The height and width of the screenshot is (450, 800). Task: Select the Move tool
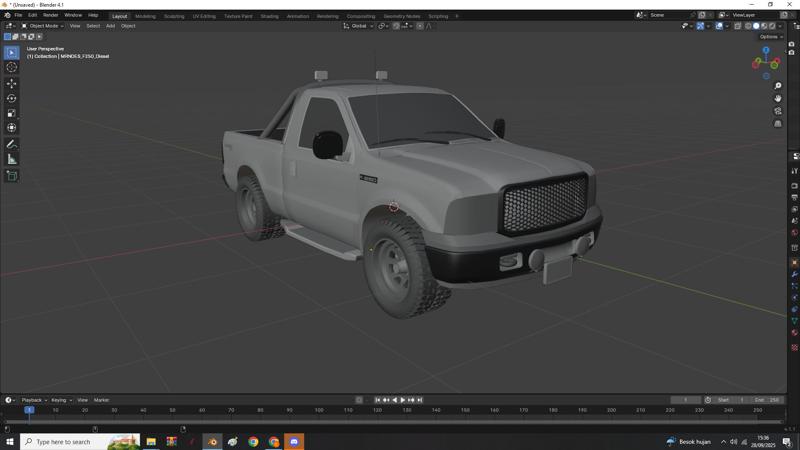coord(12,83)
